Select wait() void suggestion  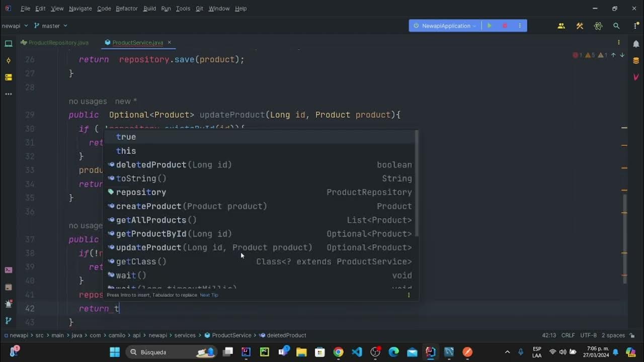coord(261,275)
